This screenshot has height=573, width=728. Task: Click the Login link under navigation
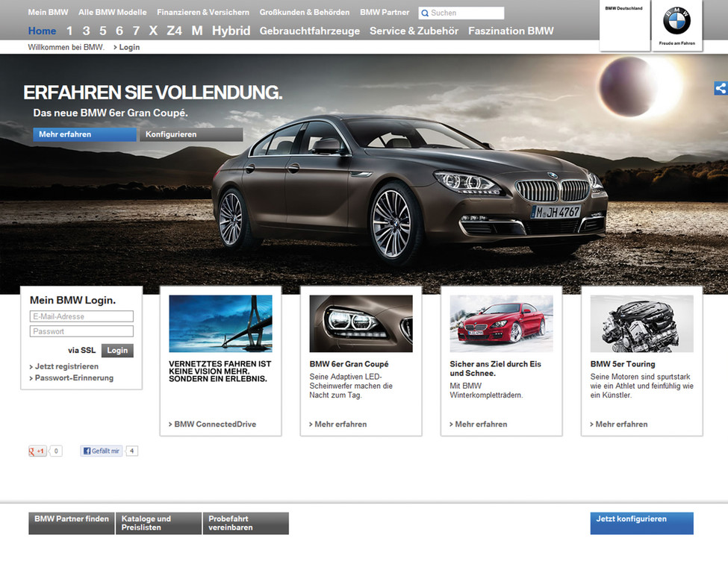(x=127, y=47)
